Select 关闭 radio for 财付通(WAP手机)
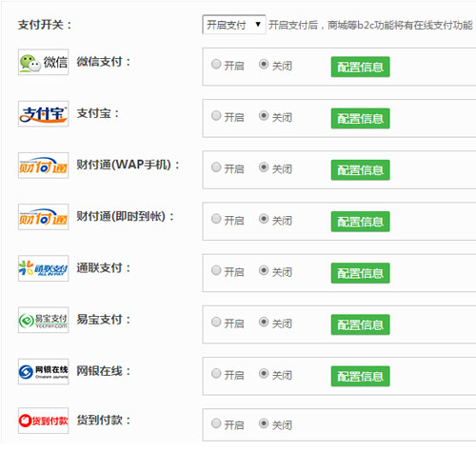This screenshot has width=476, height=451. pyautogui.click(x=264, y=167)
